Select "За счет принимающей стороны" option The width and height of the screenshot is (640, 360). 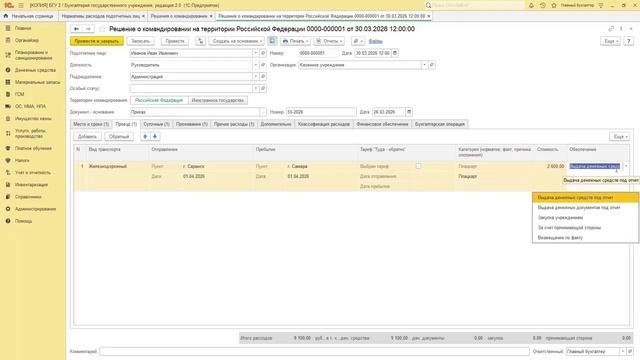[x=585, y=228]
